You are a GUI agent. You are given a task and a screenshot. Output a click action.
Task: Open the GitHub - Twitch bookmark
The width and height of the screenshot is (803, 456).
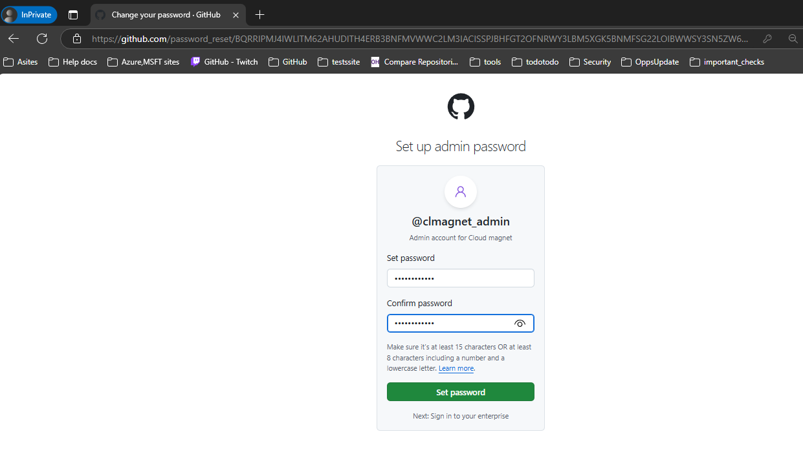pos(224,62)
